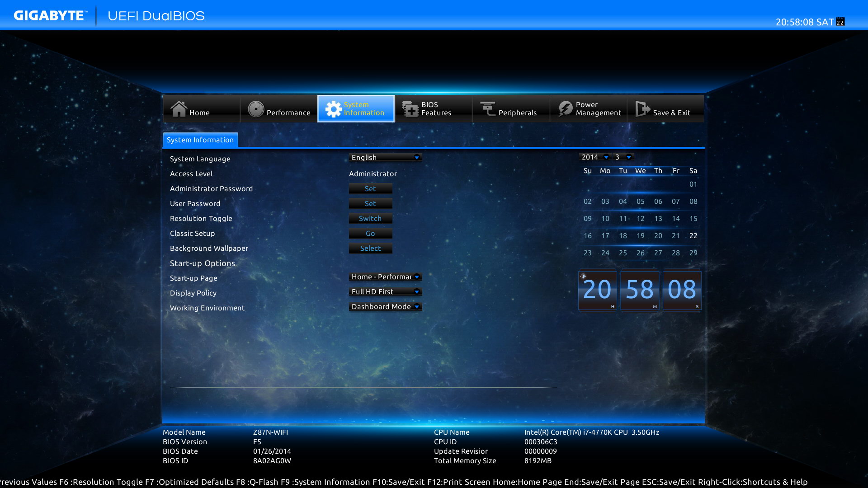Open the Home tab
The width and height of the screenshot is (868, 488).
pyautogui.click(x=201, y=109)
